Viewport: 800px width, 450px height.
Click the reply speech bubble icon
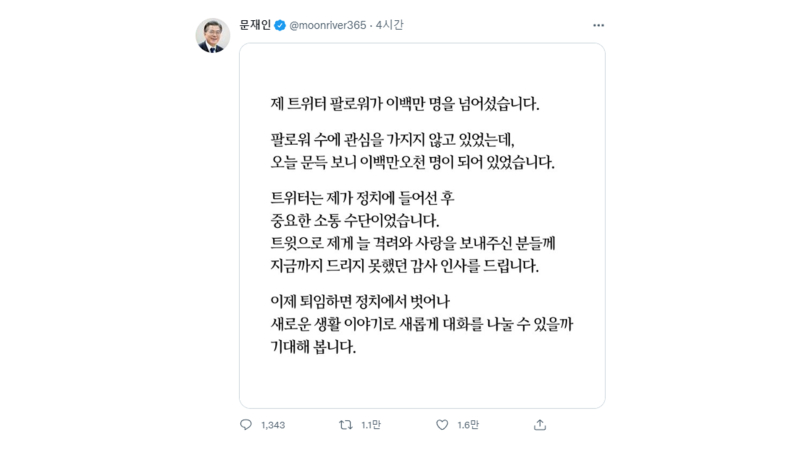[246, 425]
